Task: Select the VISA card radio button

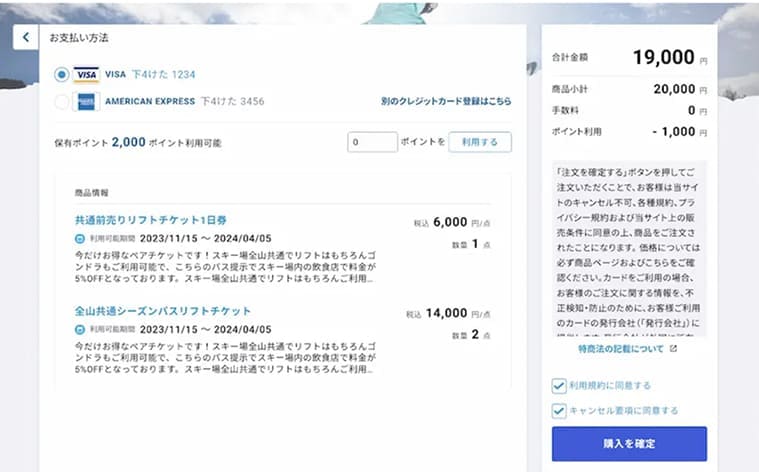Action: tap(62, 74)
